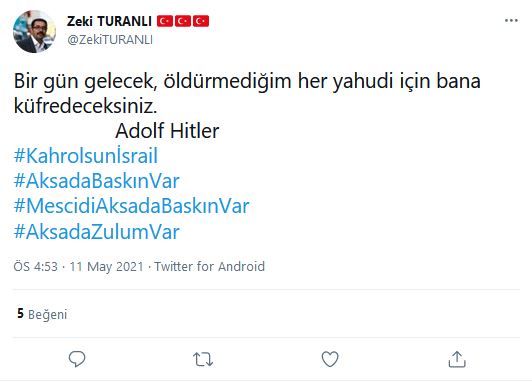Click the Zeki TURANLI display name
This screenshot has width=532, height=388.
coord(109,21)
